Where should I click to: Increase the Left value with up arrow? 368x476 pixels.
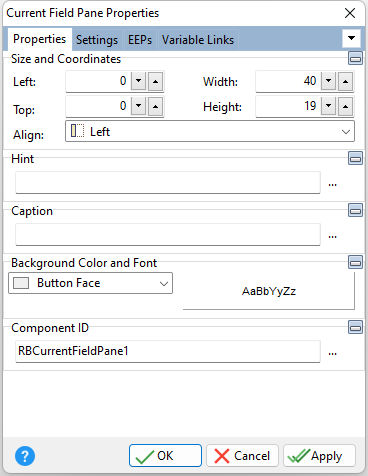(x=155, y=81)
